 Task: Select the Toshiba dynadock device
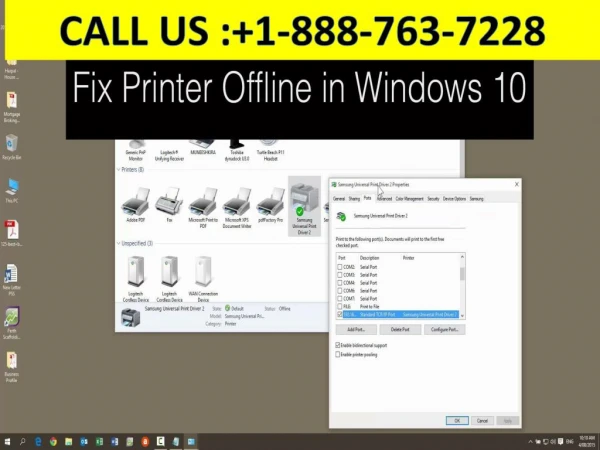237,151
